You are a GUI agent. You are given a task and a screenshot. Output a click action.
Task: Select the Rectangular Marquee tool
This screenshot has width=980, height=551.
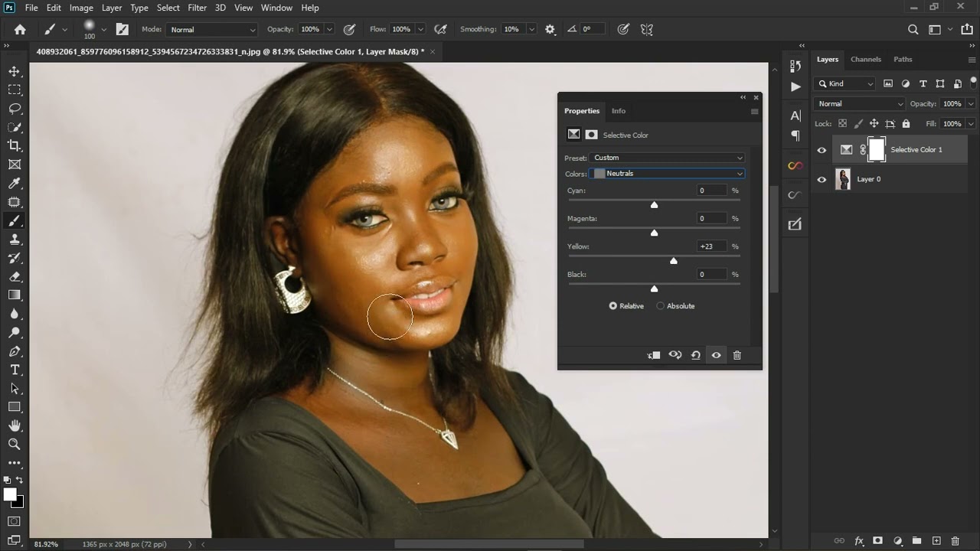click(15, 90)
